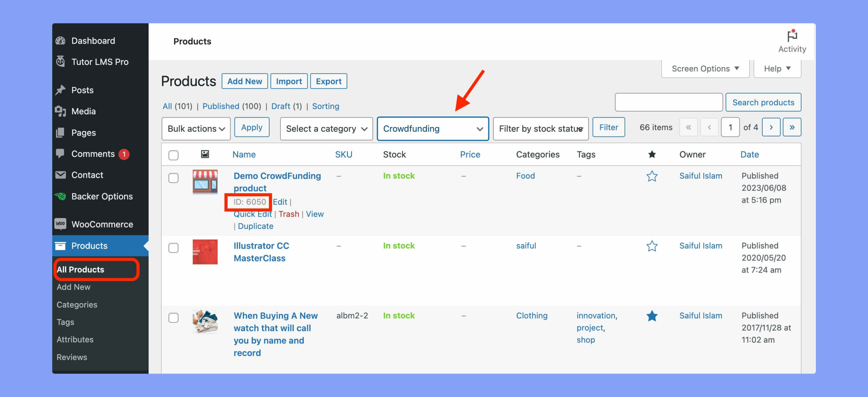Open the Attributes submenu item

point(75,339)
